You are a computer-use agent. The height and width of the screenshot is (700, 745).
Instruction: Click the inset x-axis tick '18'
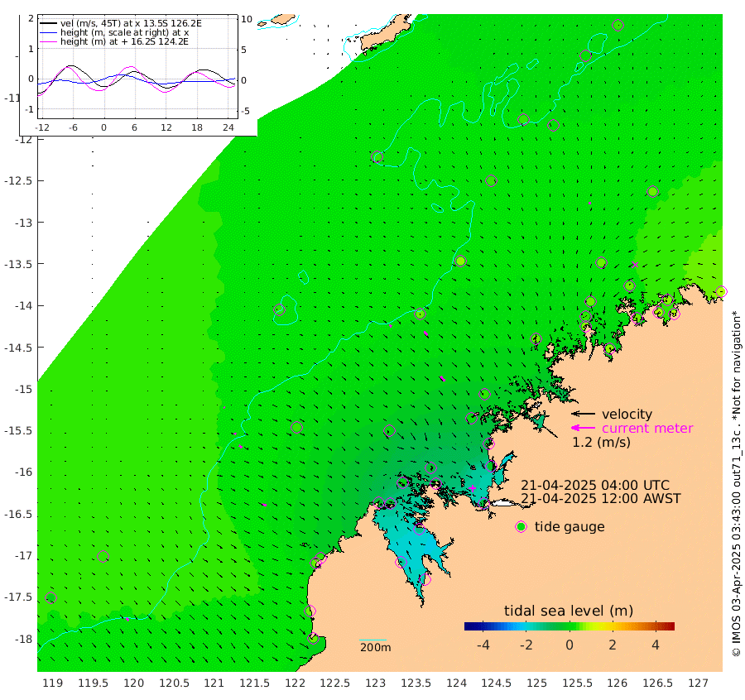click(197, 127)
